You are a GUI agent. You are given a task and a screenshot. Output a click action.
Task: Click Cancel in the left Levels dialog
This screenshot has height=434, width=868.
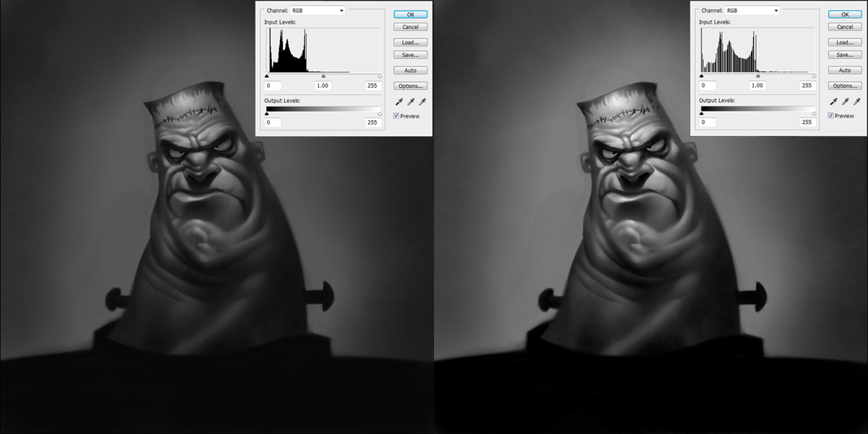[411, 27]
